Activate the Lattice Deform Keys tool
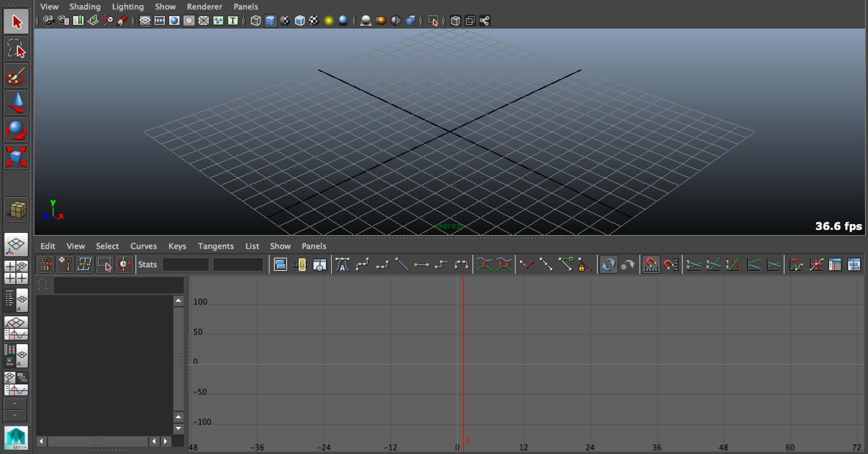 click(84, 264)
